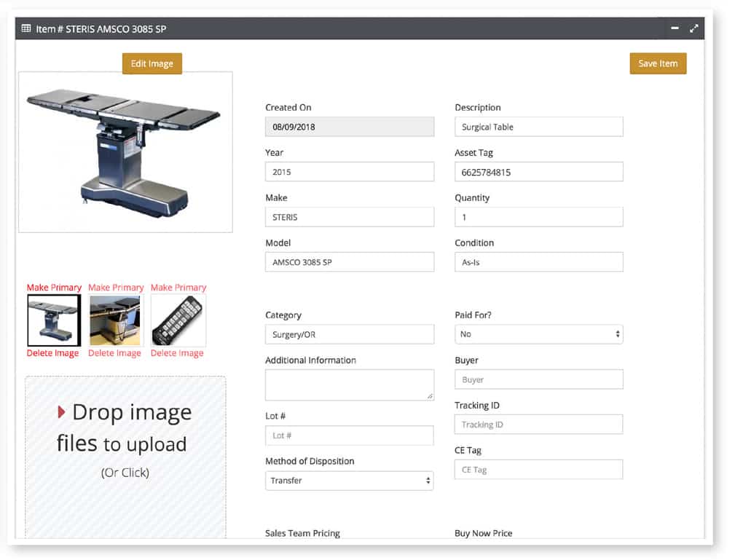The image size is (735, 560).
Task: Click the 'Paid For?' label
Action: tap(473, 315)
